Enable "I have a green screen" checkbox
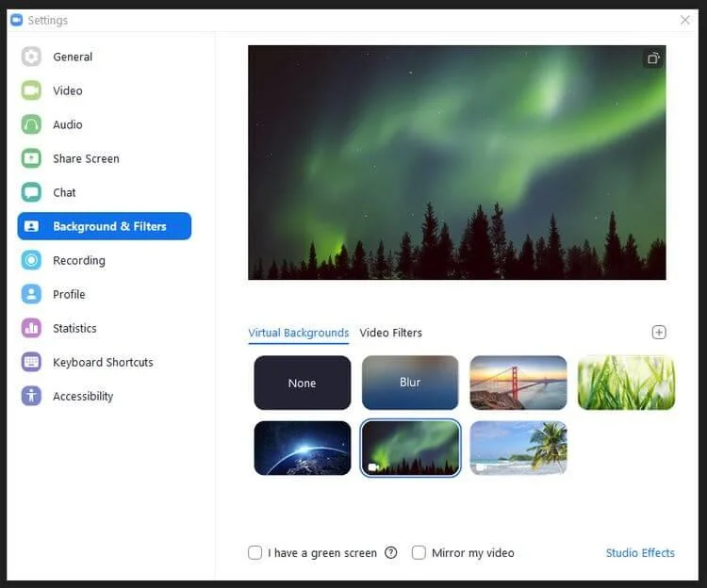The height and width of the screenshot is (588, 707). [255, 552]
